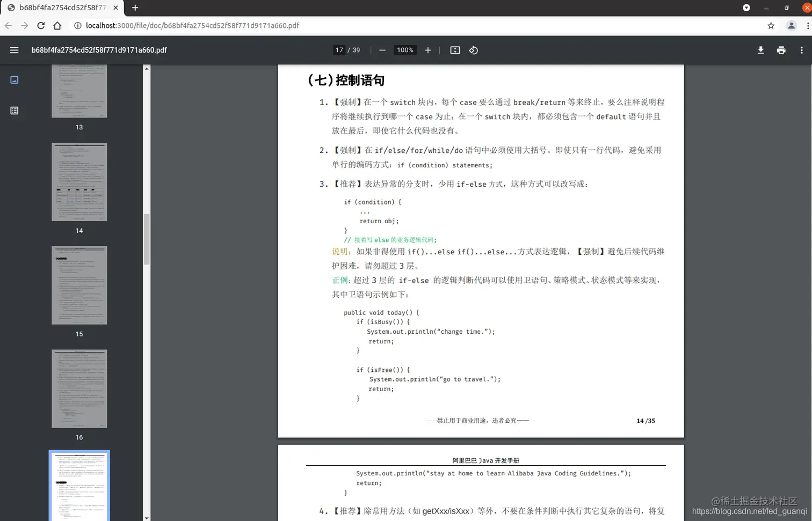This screenshot has height=521, width=812.
Task: Open the PDF viewer hamburger menu
Action: 14,50
